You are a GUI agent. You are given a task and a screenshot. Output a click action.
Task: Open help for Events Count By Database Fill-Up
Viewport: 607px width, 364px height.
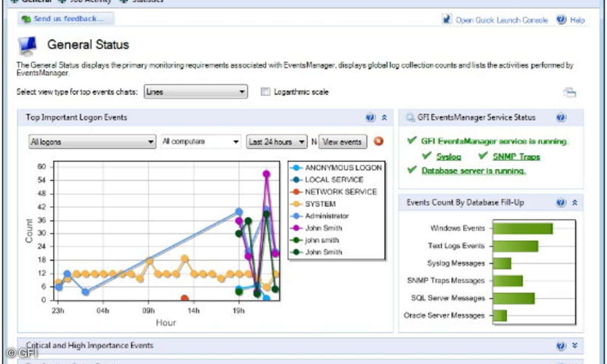(x=561, y=203)
